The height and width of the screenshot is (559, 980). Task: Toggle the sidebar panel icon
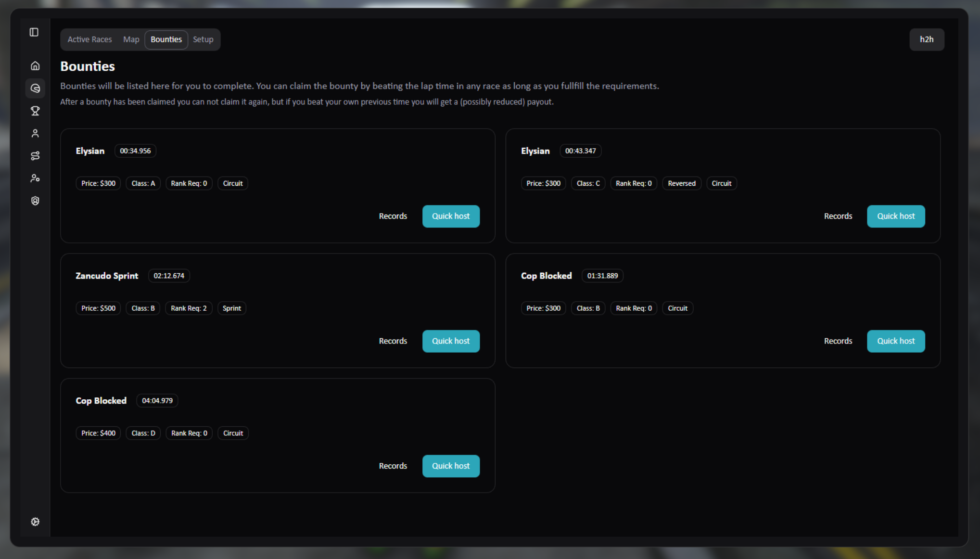pos(34,32)
